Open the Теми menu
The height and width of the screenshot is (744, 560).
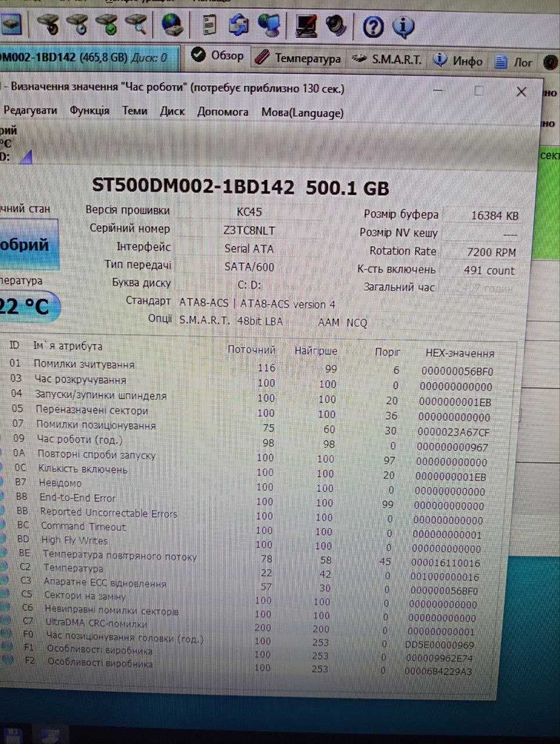coord(135,111)
